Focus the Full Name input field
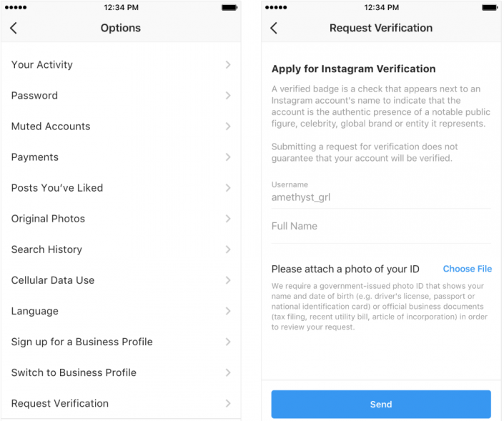Image resolution: width=504 pixels, height=421 pixels. point(380,227)
